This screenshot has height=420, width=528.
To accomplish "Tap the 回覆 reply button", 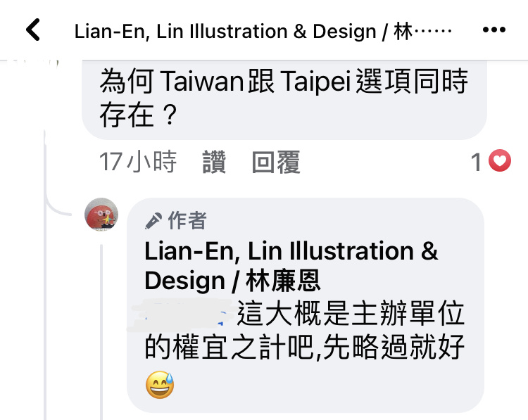I will (276, 162).
